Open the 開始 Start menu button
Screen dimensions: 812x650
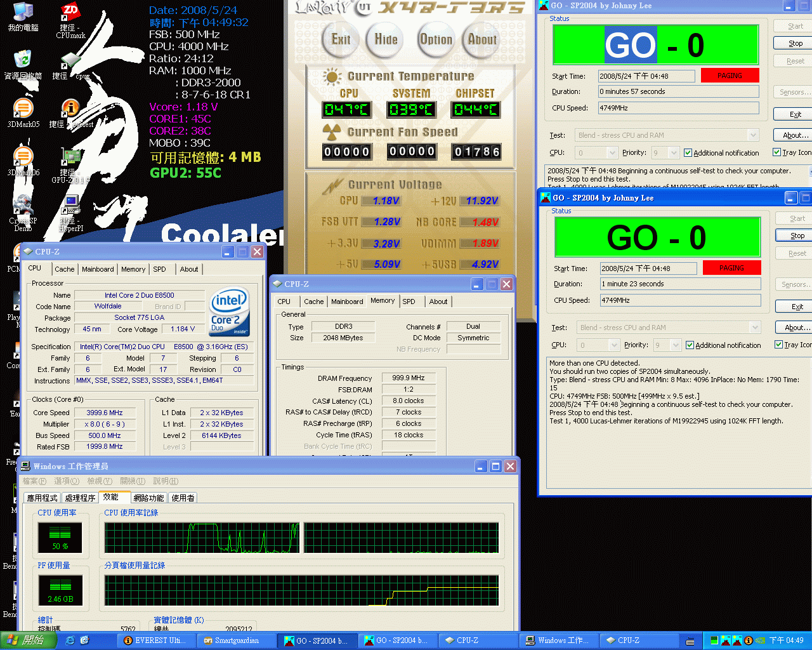(x=29, y=640)
